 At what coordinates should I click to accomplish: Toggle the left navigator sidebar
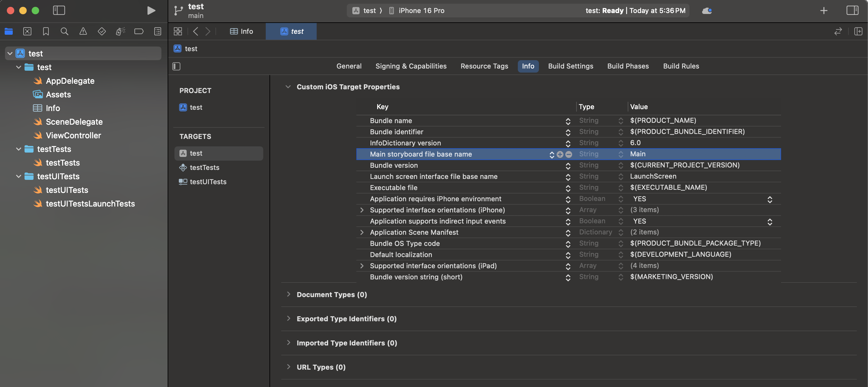click(x=59, y=11)
